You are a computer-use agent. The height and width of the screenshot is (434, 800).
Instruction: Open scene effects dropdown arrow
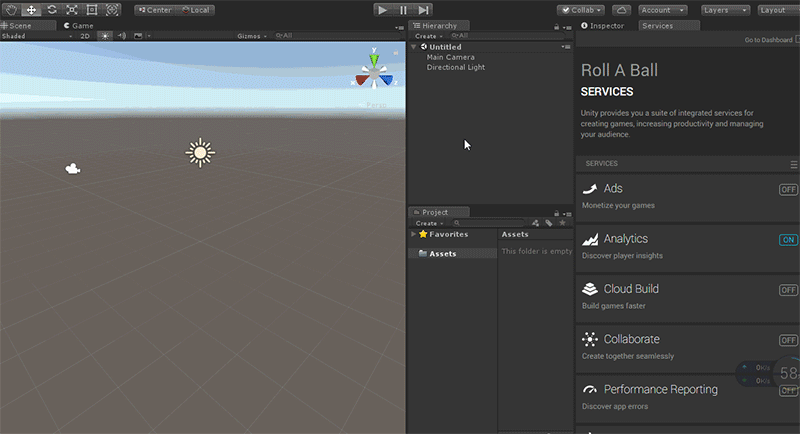click(149, 36)
